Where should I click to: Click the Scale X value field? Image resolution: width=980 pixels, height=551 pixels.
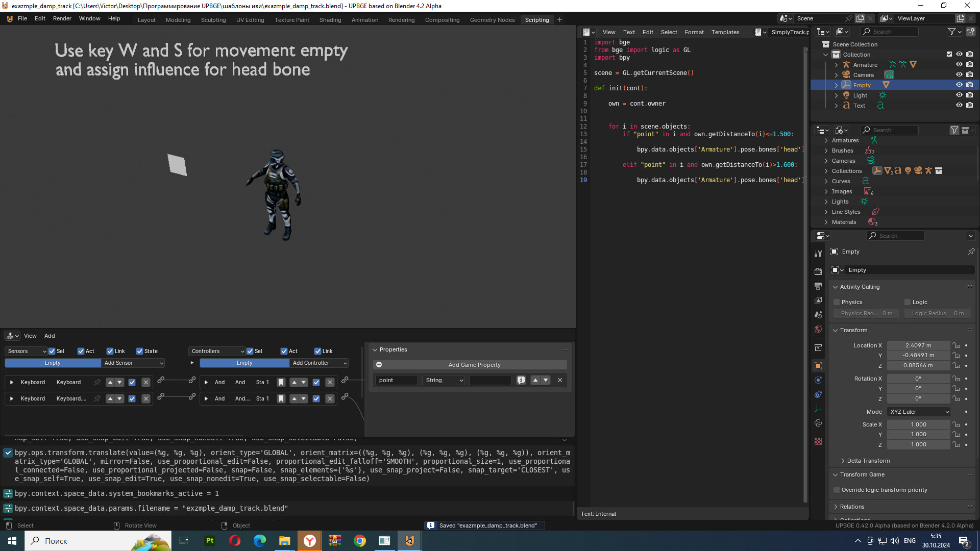click(918, 424)
